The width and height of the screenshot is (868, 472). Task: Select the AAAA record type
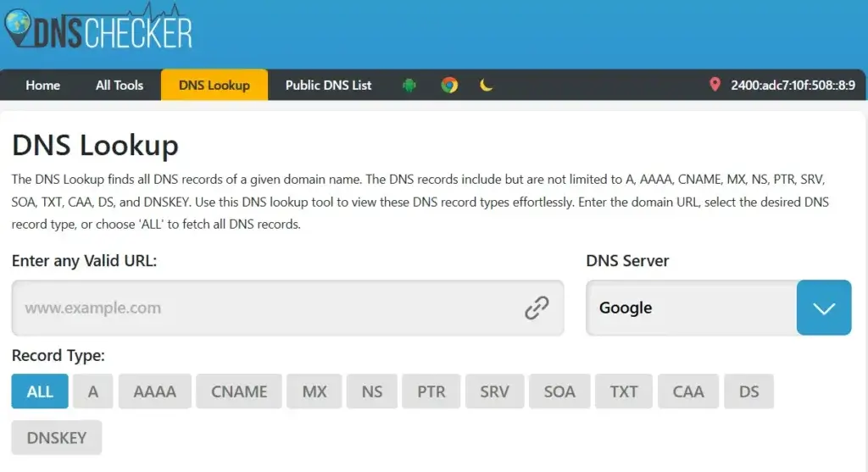pos(155,391)
